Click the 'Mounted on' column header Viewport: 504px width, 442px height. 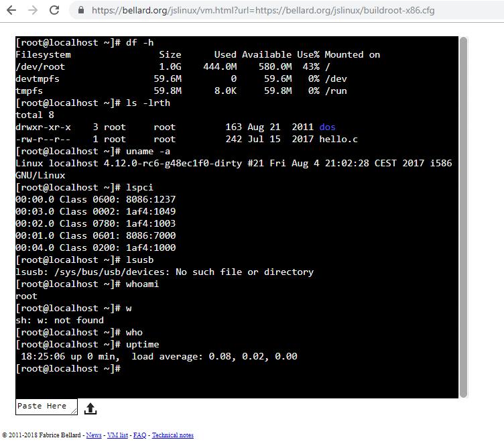pos(353,55)
